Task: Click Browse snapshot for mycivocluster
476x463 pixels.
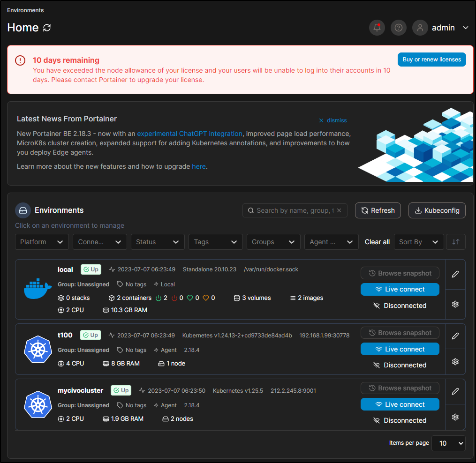Action: (x=400, y=388)
